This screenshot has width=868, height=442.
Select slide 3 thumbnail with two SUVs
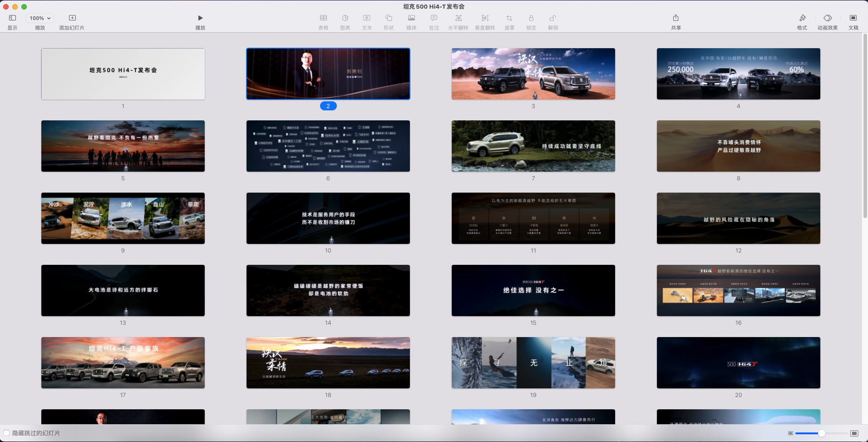(x=533, y=74)
